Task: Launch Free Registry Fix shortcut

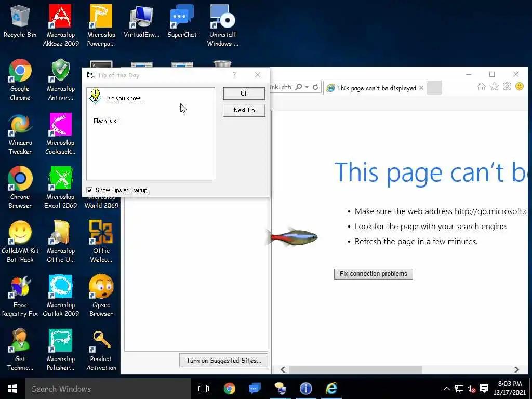Action: 20,296
